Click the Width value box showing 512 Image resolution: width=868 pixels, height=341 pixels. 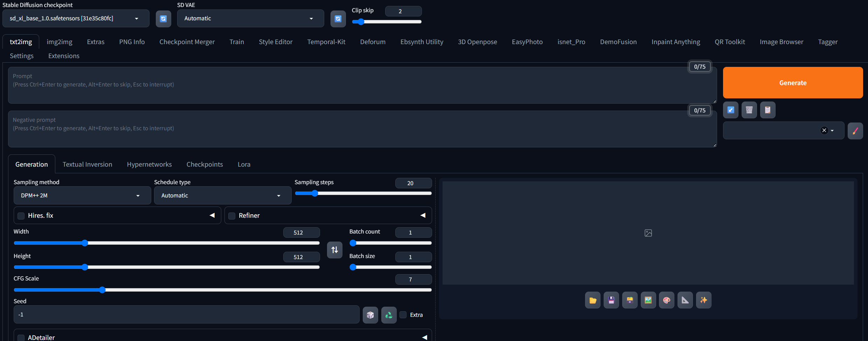pos(301,232)
